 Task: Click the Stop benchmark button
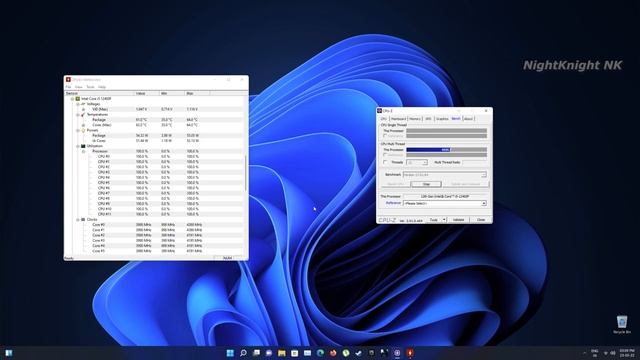[426, 184]
